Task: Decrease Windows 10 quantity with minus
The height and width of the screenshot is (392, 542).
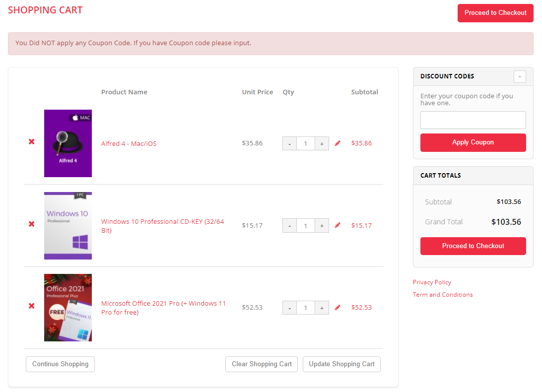Action: (x=289, y=226)
